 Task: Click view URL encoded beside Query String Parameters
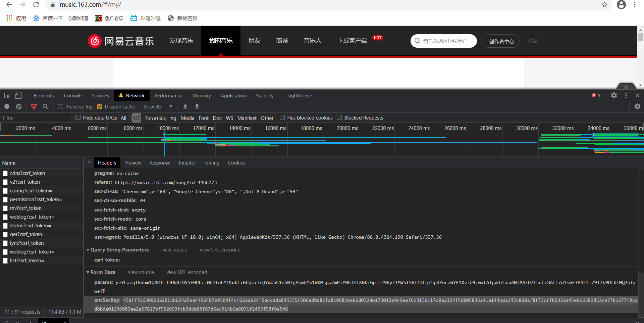click(x=220, y=250)
